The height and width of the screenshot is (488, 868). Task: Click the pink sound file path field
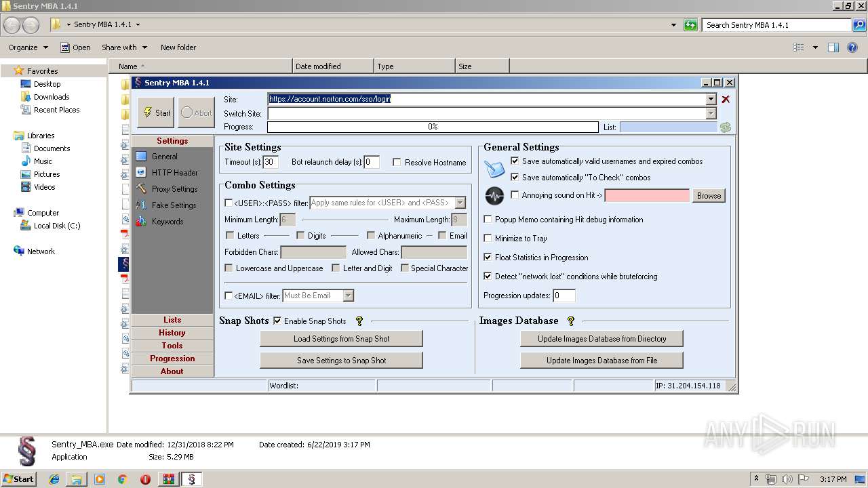(x=647, y=196)
